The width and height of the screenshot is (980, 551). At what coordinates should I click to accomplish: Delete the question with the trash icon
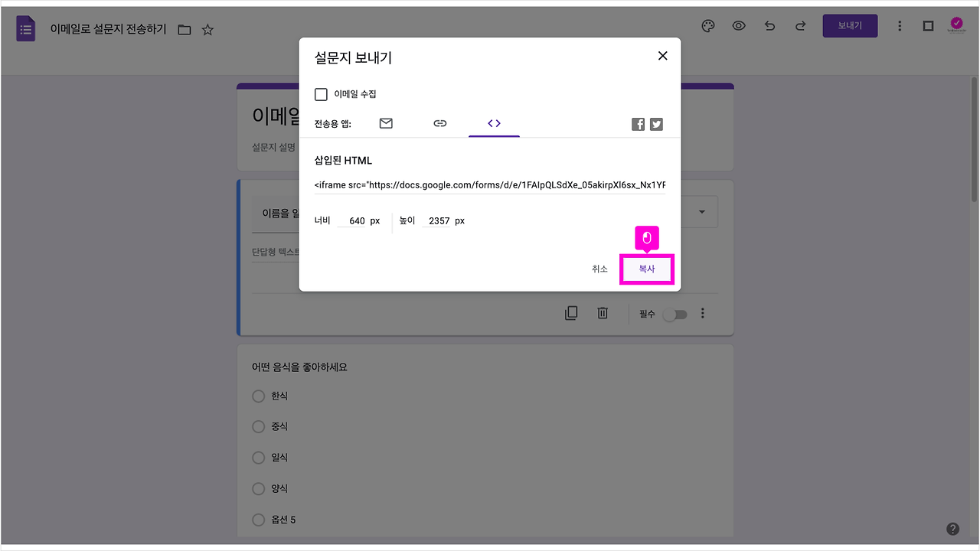point(603,313)
